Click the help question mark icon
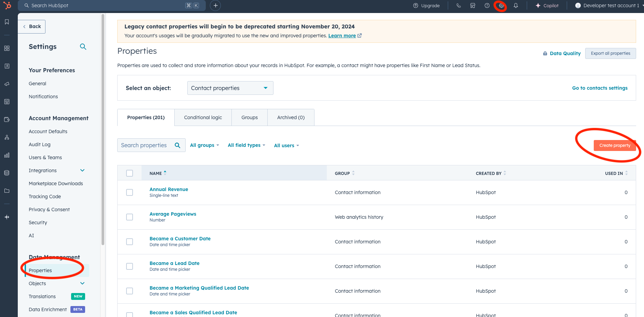Viewport: 644px width, 317px height. coord(487,6)
